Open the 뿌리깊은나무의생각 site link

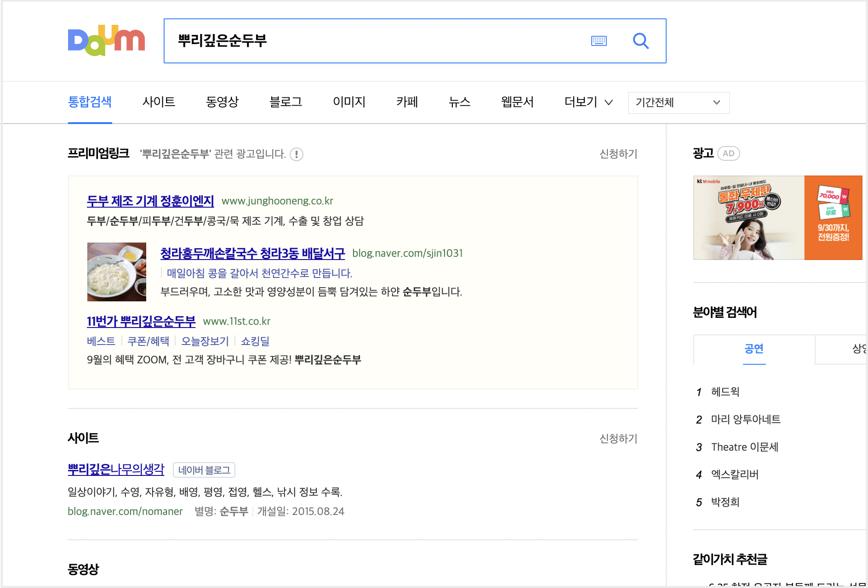tap(116, 469)
